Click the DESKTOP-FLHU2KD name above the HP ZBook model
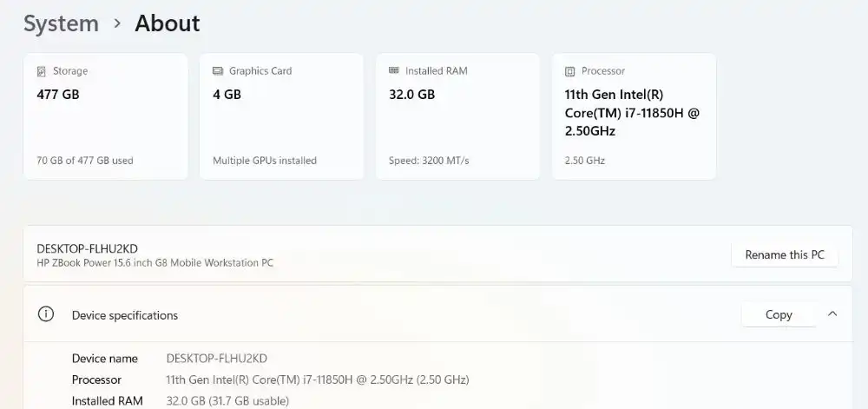868x409 pixels. [87, 248]
